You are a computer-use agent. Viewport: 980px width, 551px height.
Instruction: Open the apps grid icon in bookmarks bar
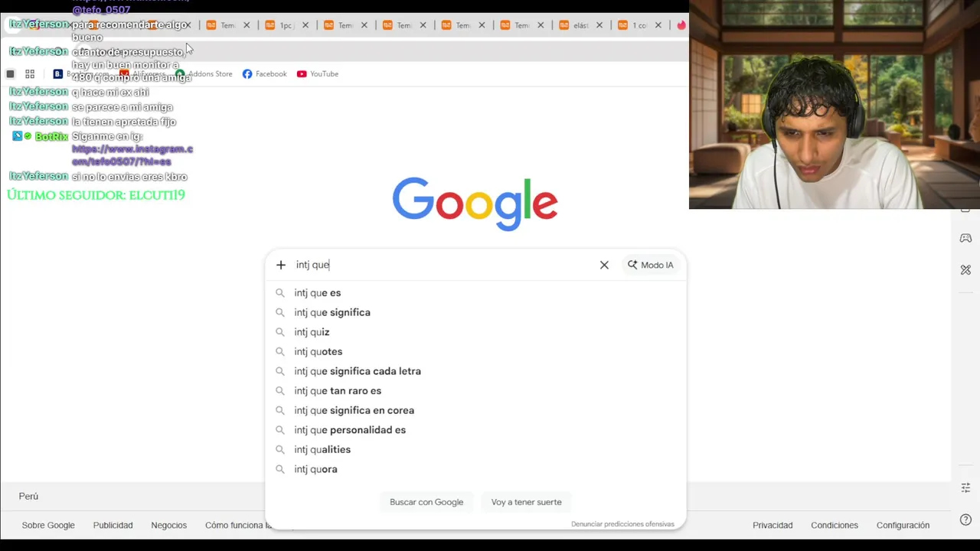(x=30, y=73)
